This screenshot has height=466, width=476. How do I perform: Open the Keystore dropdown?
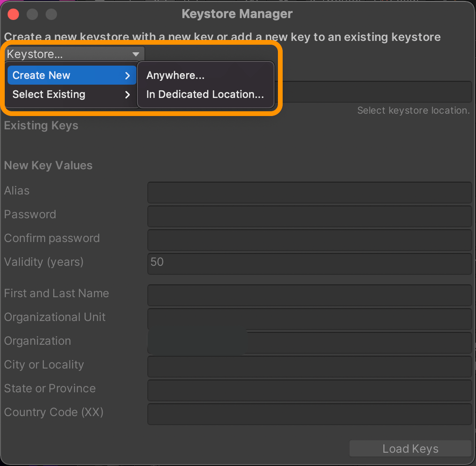(71, 54)
